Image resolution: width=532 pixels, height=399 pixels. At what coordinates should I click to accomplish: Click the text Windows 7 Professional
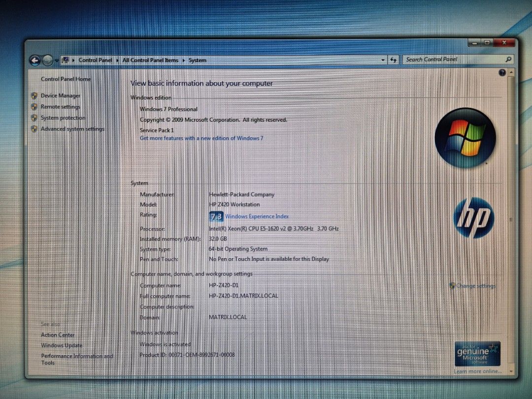(x=168, y=109)
